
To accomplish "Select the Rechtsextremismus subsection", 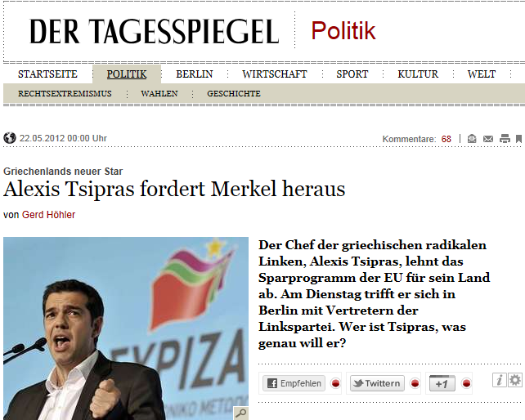I will [65, 94].
